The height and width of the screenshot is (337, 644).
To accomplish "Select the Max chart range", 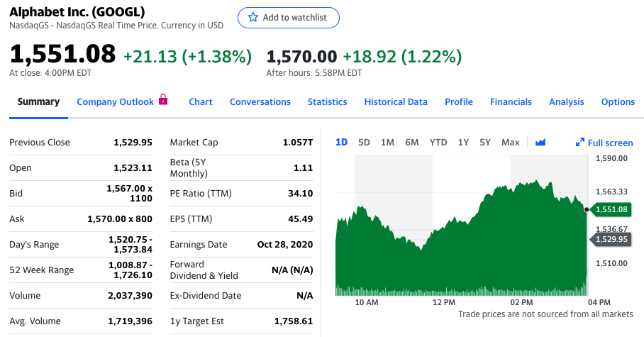I will point(511,142).
